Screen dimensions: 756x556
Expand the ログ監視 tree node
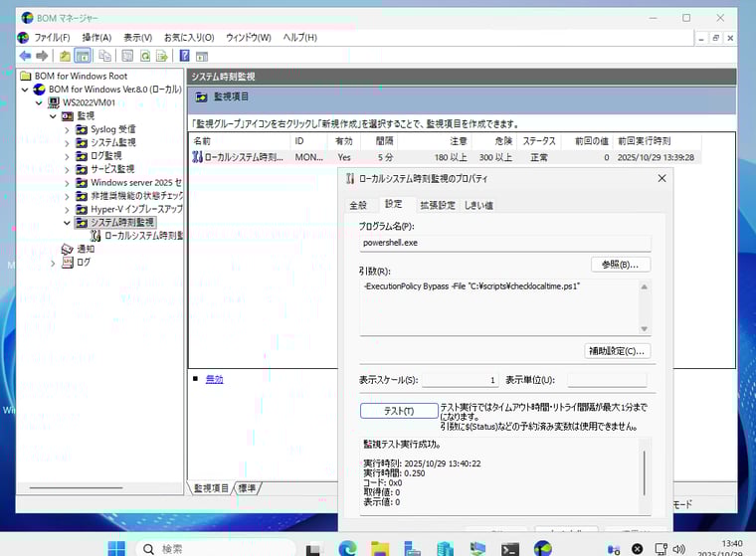coord(67,156)
